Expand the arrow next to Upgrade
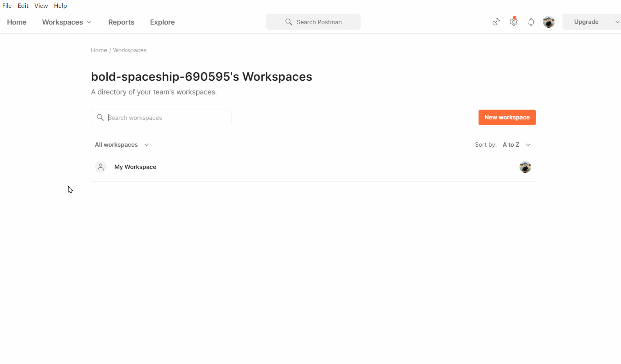Viewport: 621px width, 364px height. pos(617,22)
